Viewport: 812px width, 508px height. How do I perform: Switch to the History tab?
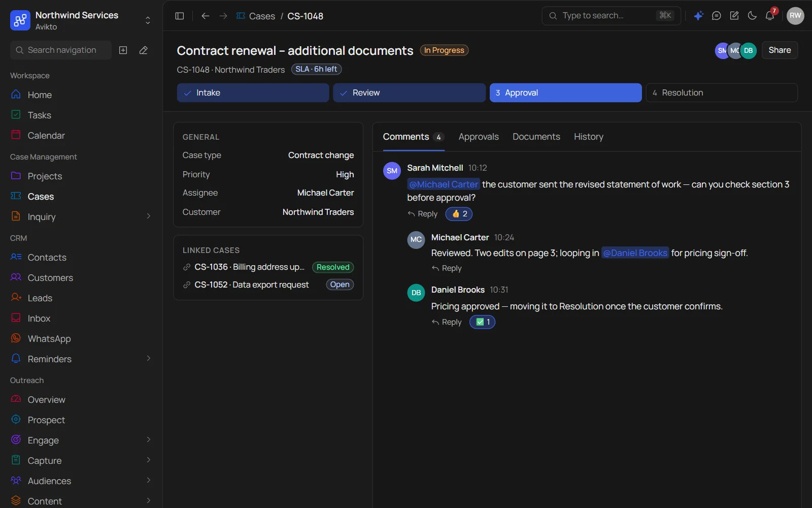(589, 137)
